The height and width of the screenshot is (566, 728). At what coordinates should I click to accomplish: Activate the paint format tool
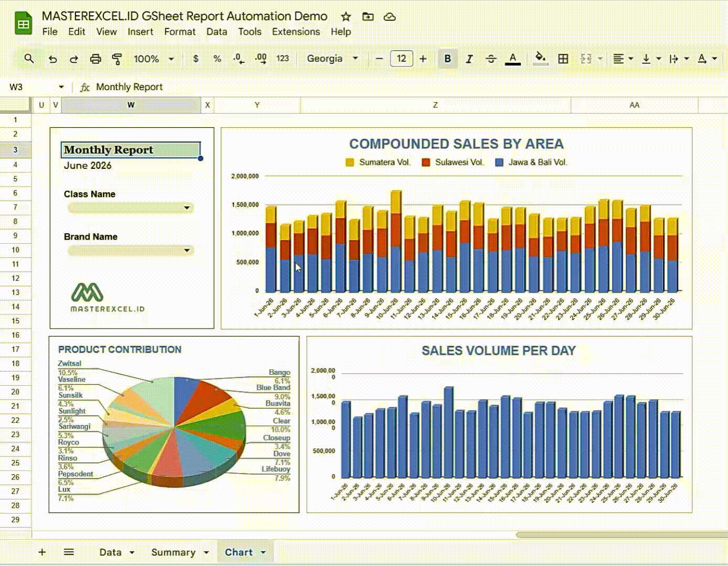click(x=117, y=59)
